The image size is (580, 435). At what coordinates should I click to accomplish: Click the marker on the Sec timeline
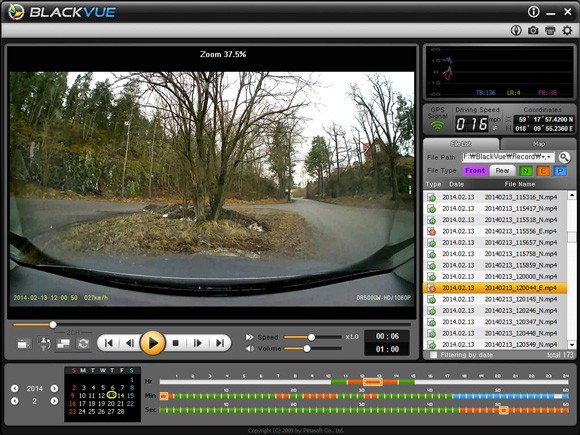pos(503,410)
